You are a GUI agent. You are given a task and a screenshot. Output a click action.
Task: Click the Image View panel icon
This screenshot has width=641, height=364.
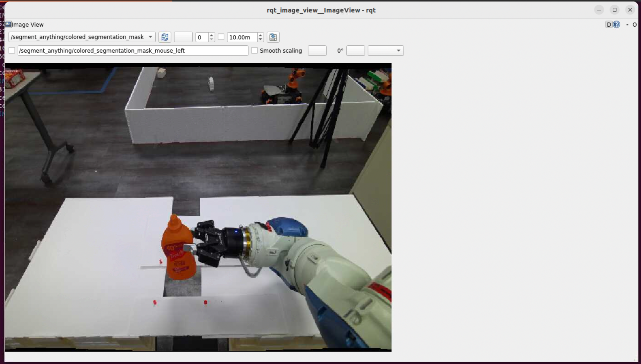click(x=8, y=24)
